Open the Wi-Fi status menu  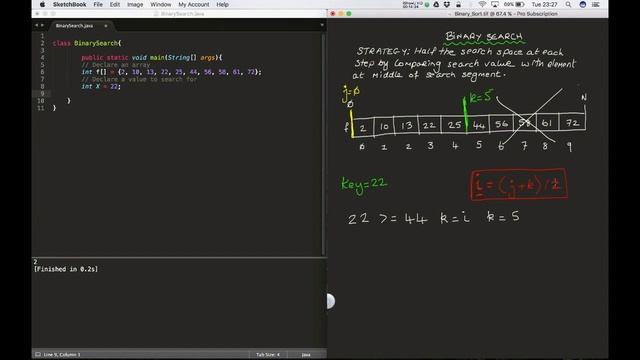(x=482, y=4)
